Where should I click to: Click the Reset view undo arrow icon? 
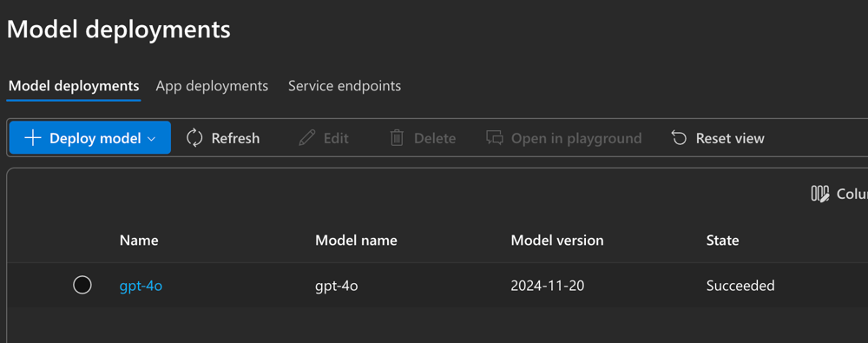pyautogui.click(x=680, y=137)
